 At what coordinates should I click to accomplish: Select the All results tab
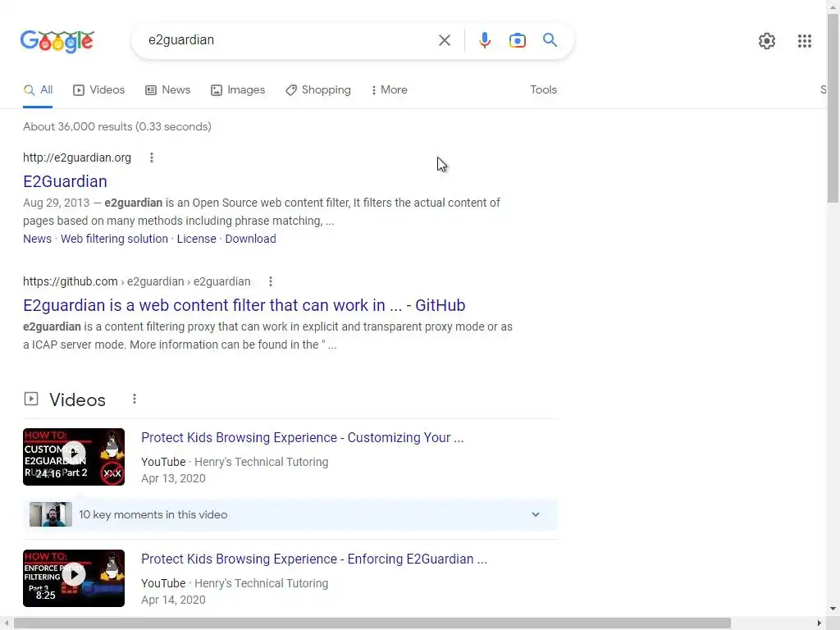pos(38,90)
